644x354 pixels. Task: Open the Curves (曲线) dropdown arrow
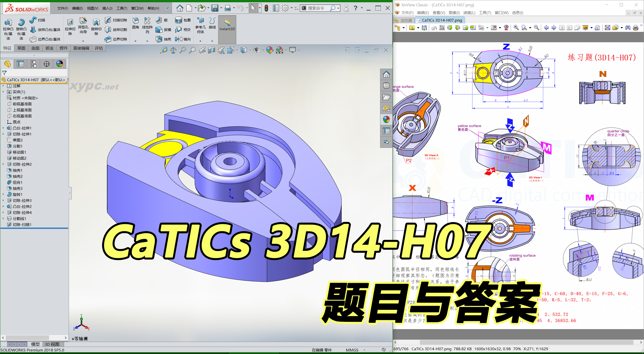click(x=212, y=41)
